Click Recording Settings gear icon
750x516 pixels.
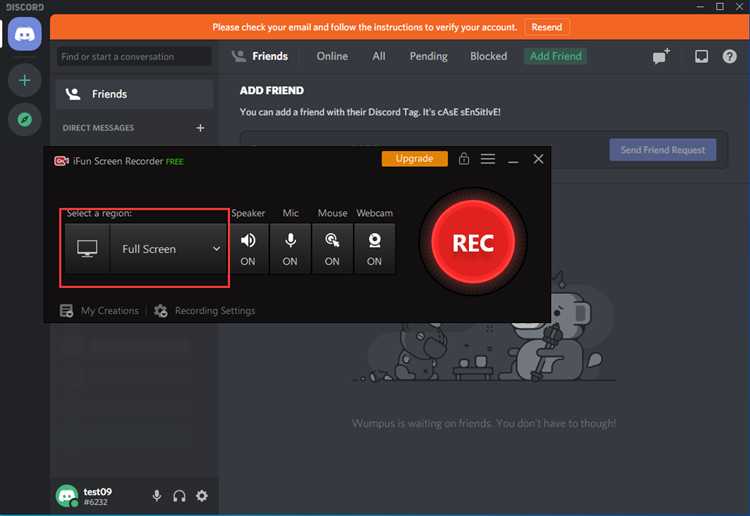161,311
